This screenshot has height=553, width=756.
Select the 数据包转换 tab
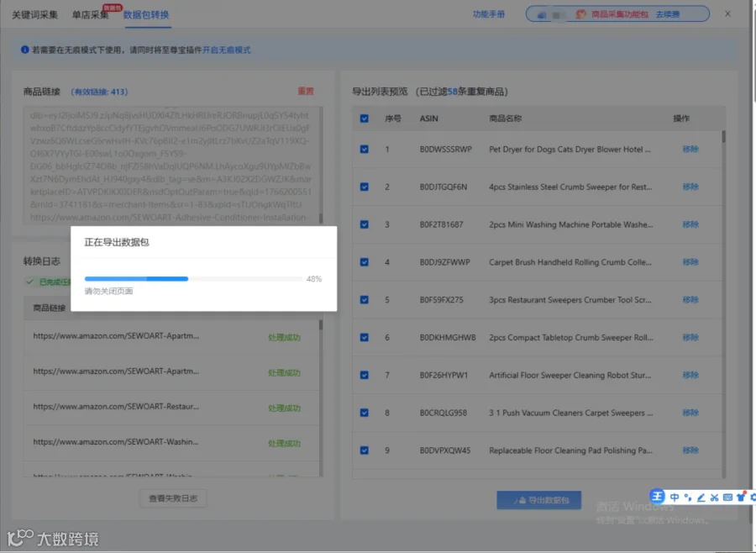146,15
